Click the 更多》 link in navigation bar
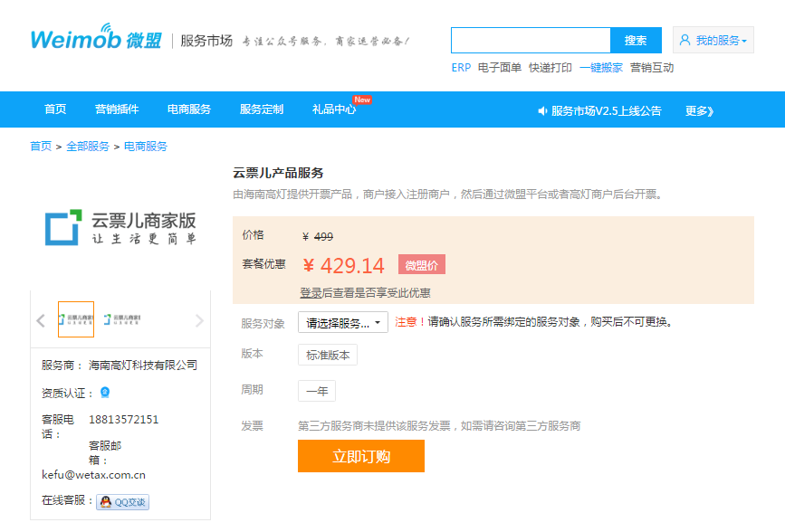 tap(699, 110)
